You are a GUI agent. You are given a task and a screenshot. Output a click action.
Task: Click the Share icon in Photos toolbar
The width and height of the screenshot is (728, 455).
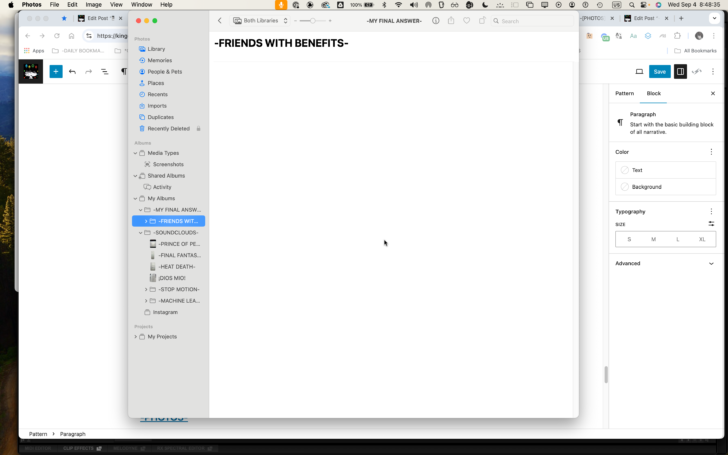coord(451,20)
